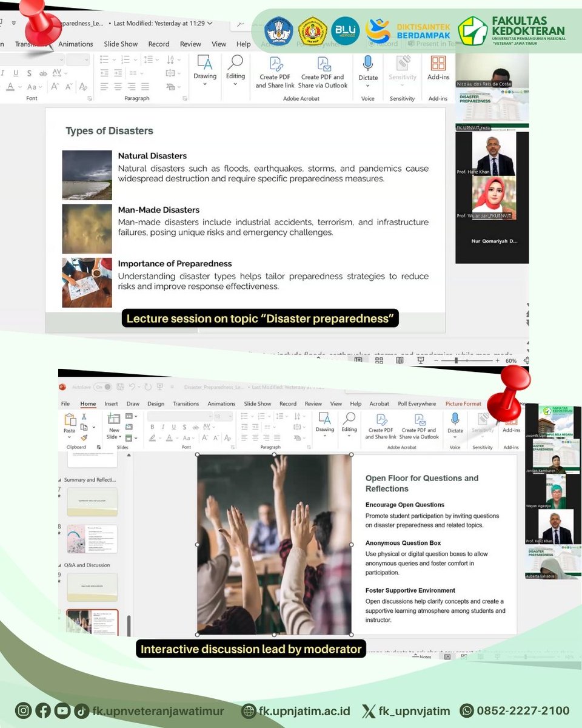Click the New Slide icon in bottom window

click(113, 419)
